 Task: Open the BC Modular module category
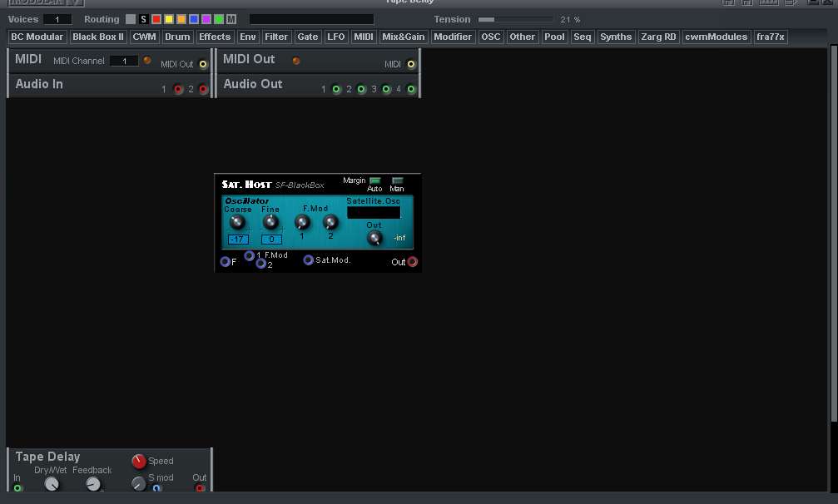pos(37,37)
